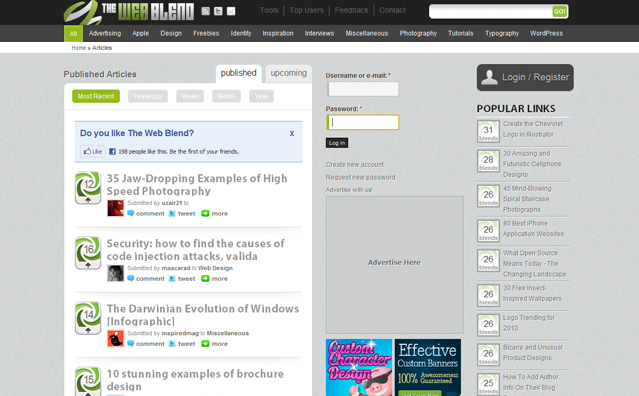
Task: Open the email envelope icon in header
Action: point(231,11)
